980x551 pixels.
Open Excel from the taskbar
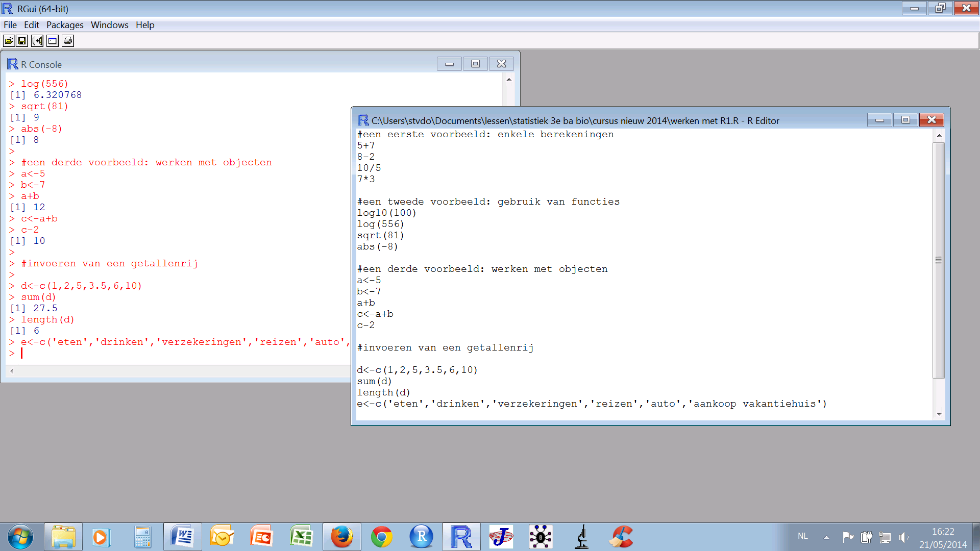(x=301, y=537)
